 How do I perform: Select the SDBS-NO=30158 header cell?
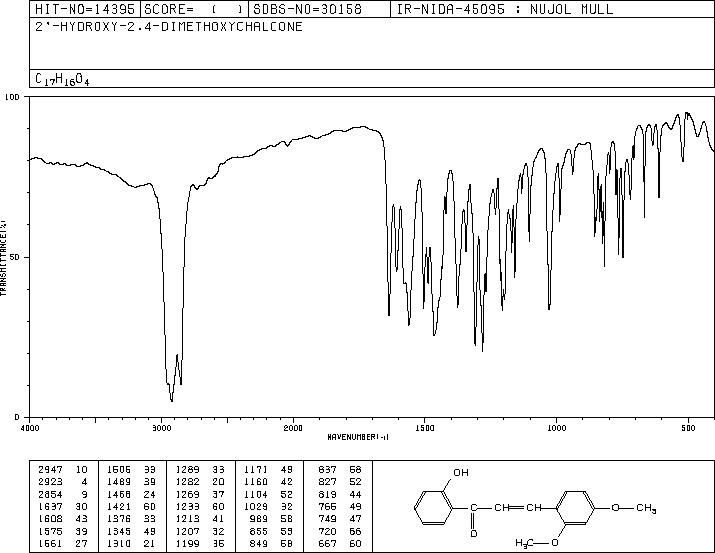click(319, 9)
